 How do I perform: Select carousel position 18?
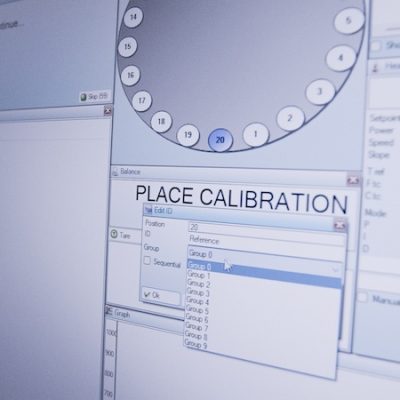pos(161,121)
